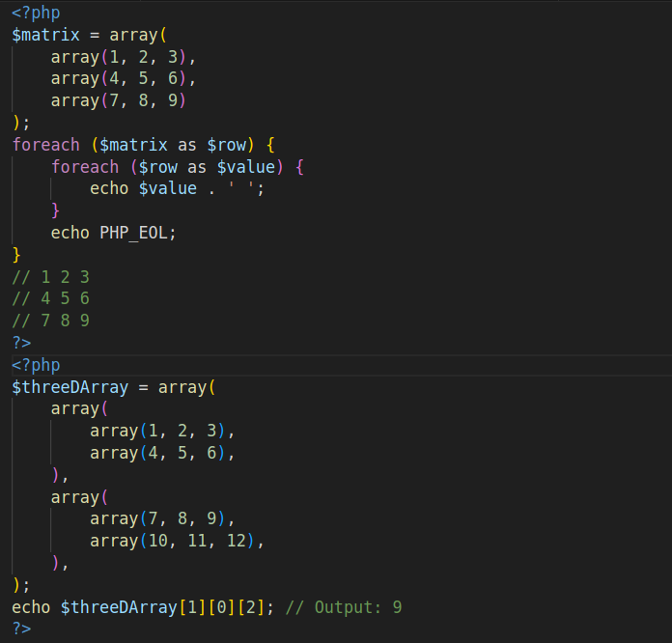Click 'array(1, 2, 3),' inside the $matrix definition
The height and width of the screenshot is (643, 672).
point(124,57)
